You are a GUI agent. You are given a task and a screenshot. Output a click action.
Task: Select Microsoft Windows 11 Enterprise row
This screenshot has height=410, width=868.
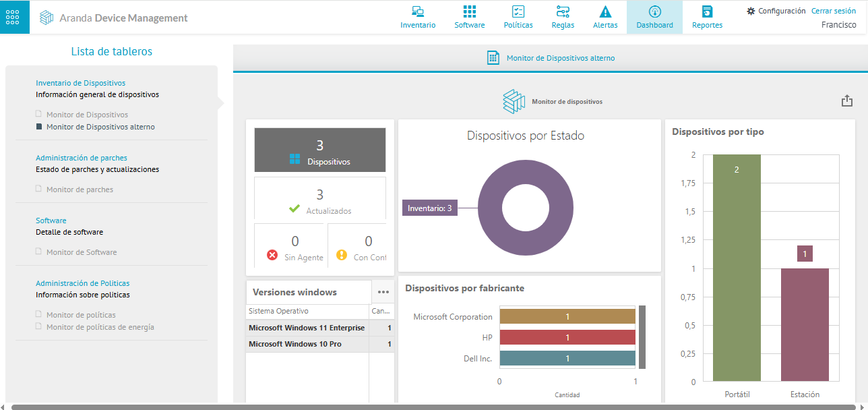click(320, 328)
